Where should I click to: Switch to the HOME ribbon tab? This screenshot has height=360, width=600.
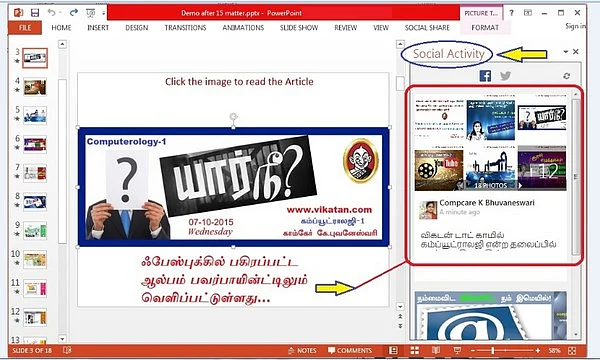61,28
